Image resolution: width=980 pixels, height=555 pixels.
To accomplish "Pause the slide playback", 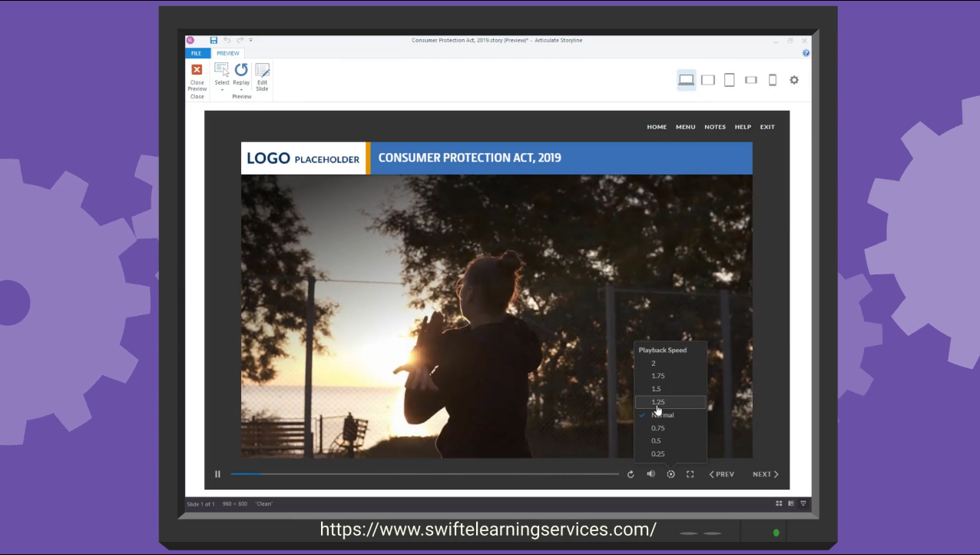I will (x=217, y=474).
